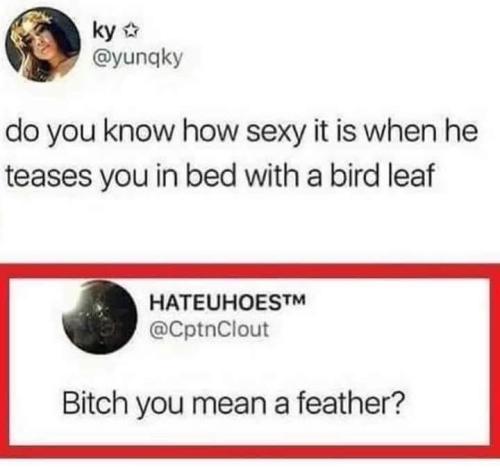Visit the @yunqky handle
Screen dimensions: 500x468
138,58
